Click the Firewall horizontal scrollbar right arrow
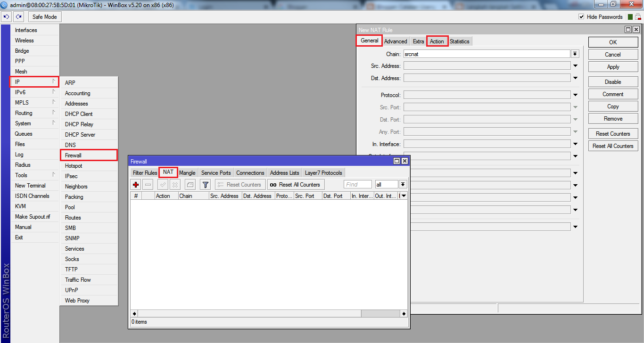 pyautogui.click(x=404, y=313)
